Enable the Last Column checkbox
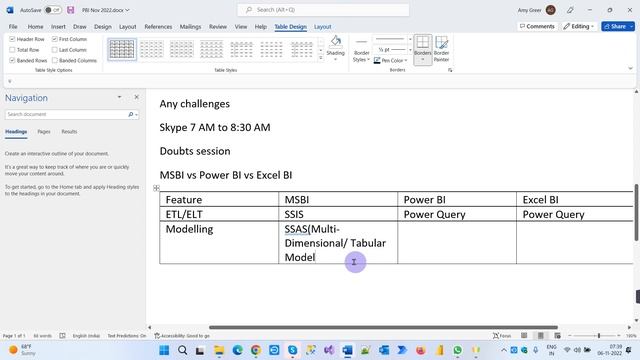The height and width of the screenshot is (360, 640). (x=55, y=50)
